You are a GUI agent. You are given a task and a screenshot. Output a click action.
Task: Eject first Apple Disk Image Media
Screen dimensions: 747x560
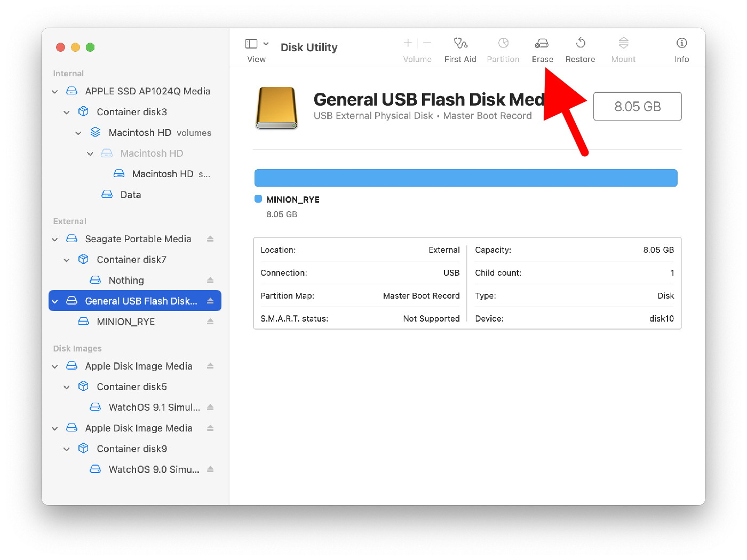[x=210, y=366]
